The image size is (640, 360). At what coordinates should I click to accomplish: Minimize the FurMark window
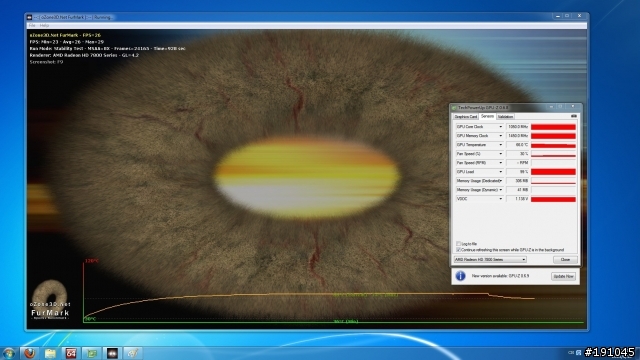click(558, 16)
